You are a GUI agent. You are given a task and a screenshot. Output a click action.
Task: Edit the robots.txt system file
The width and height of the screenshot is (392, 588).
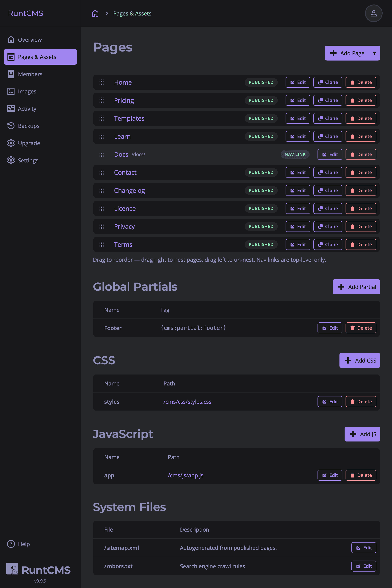click(x=364, y=566)
